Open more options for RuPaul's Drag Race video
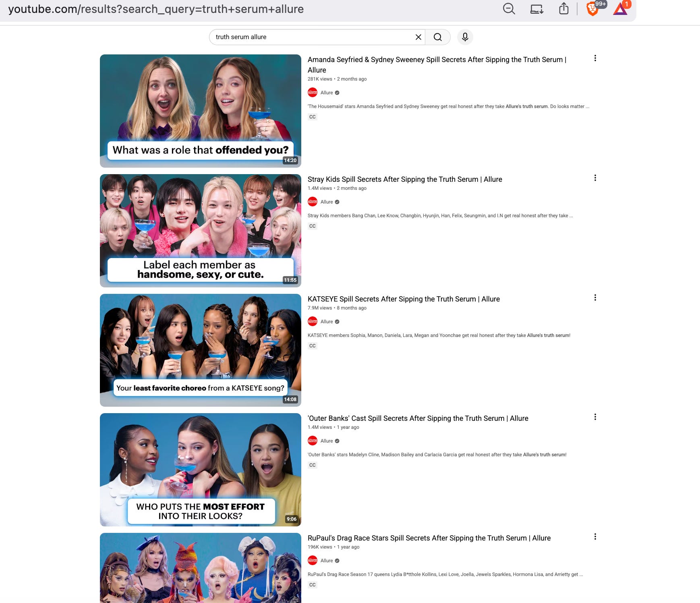 pyautogui.click(x=595, y=536)
